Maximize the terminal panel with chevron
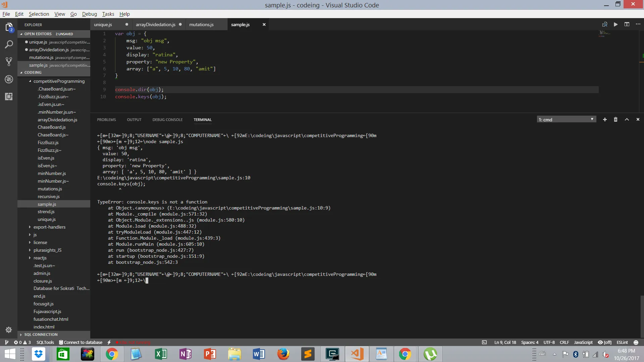 (627, 120)
